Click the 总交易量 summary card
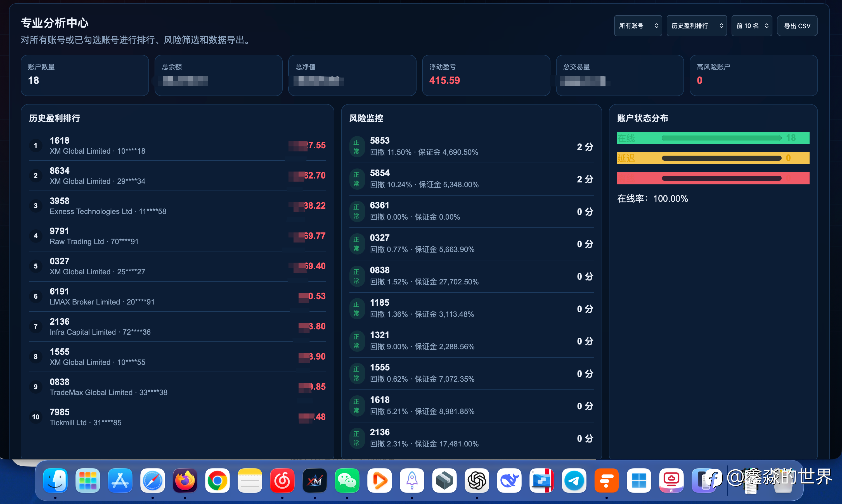Screen dimensions: 842x504 [620, 75]
